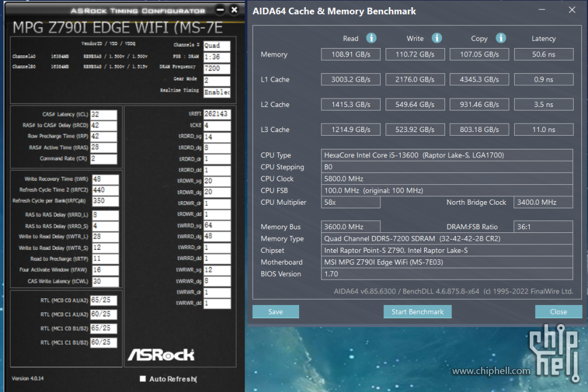Select the tWRWR_sg field showing 12
The height and width of the screenshot is (392, 588).
217,270
